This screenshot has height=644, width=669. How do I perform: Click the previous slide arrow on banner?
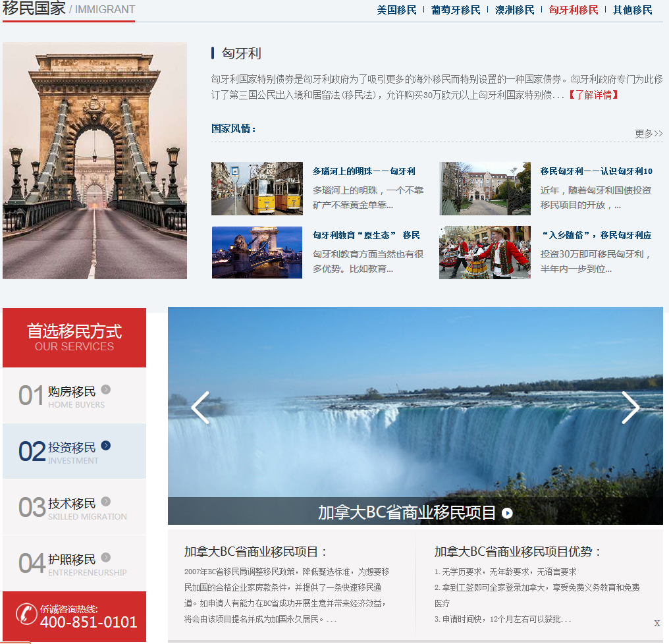click(x=200, y=408)
